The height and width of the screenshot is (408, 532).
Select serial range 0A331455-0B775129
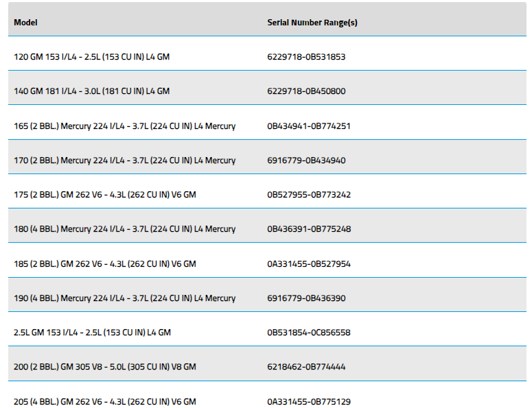click(309, 402)
